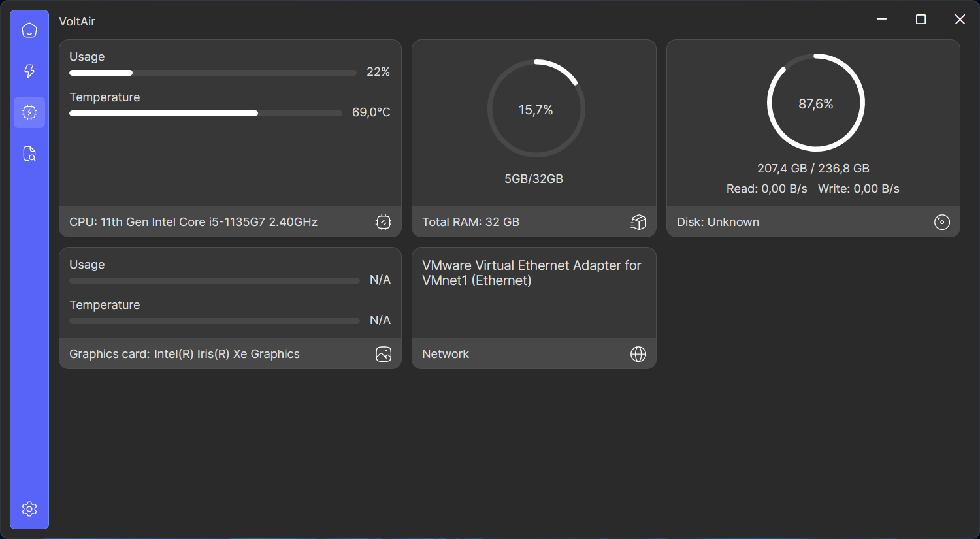Click the disk 87,6% circular gauge
Viewport: 980px width, 539px height.
(x=815, y=103)
